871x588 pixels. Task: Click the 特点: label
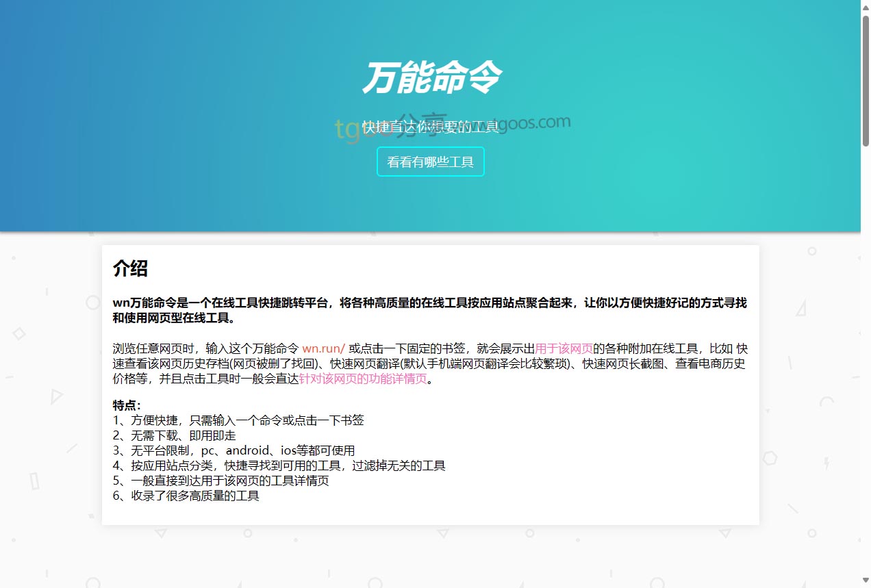pos(127,405)
